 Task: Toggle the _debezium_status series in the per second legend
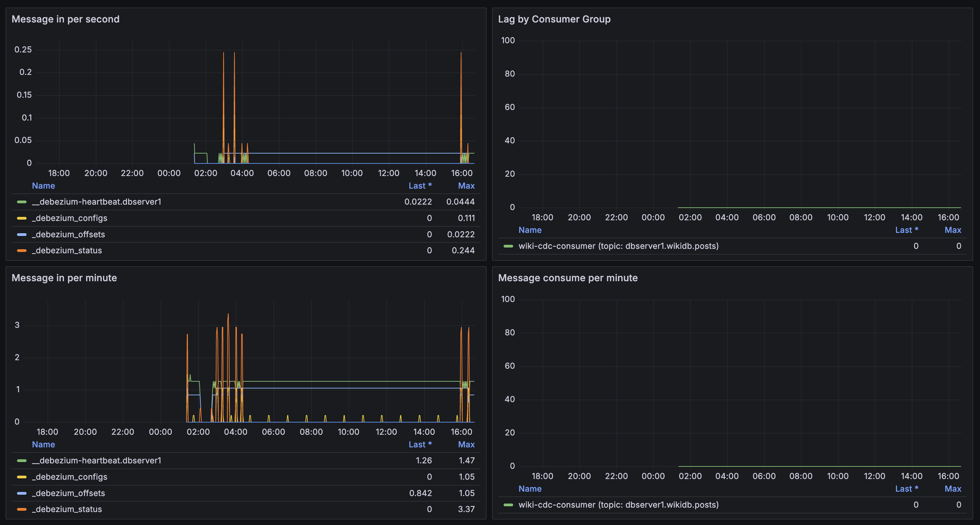tap(67, 251)
